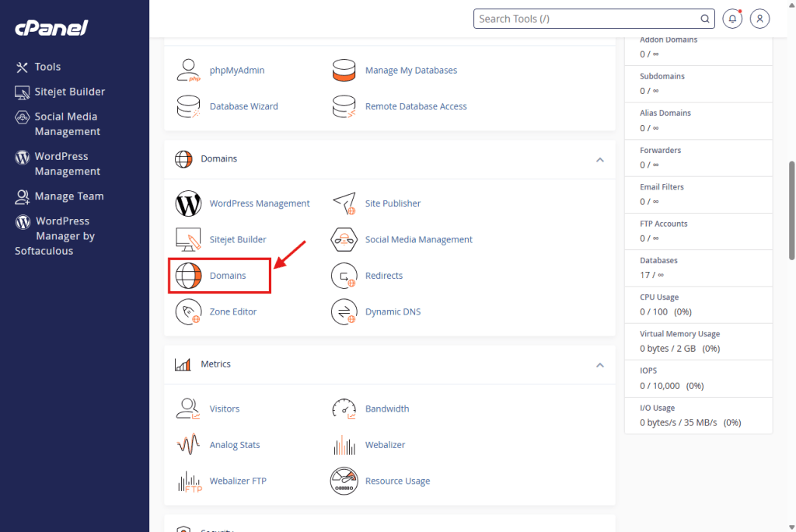Open the Domains link
The width and height of the screenshot is (796, 532).
coord(228,276)
